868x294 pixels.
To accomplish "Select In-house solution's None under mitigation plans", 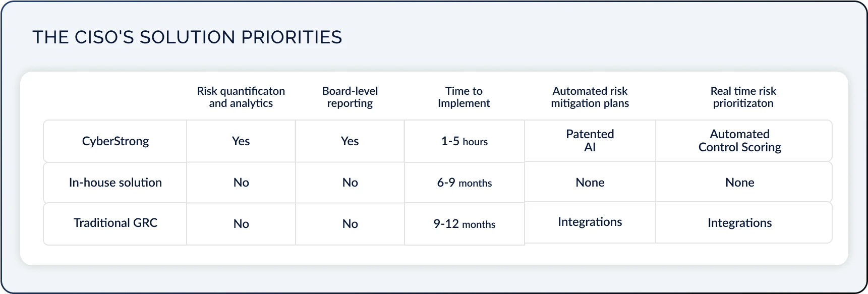I will (x=590, y=183).
